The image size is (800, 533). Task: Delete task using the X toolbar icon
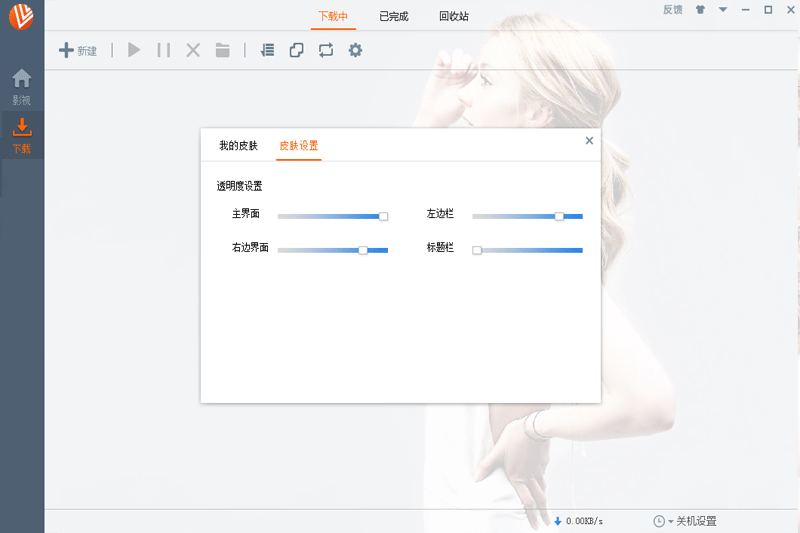pyautogui.click(x=193, y=50)
